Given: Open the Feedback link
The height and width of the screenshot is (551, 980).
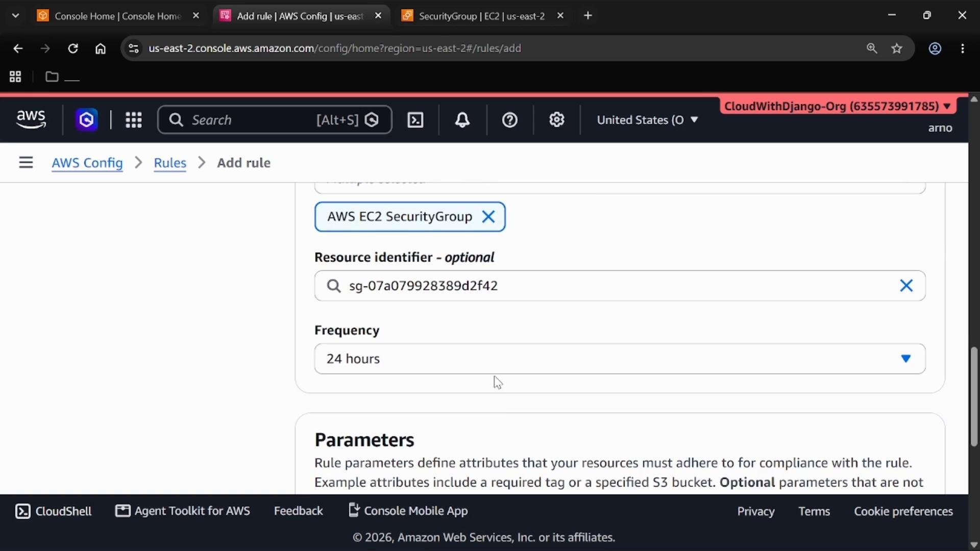Looking at the screenshot, I should pos(298,511).
